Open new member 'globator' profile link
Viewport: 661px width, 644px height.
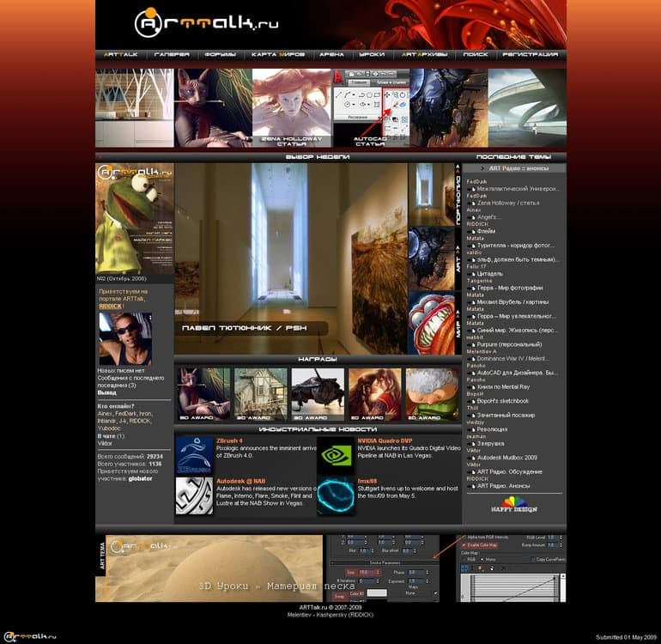tap(141, 478)
